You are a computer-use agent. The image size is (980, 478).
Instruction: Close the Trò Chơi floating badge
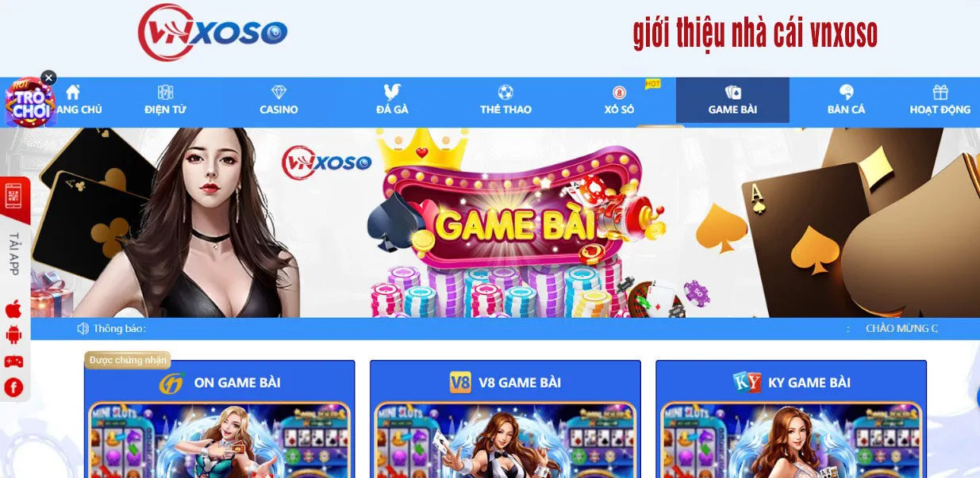click(x=48, y=78)
